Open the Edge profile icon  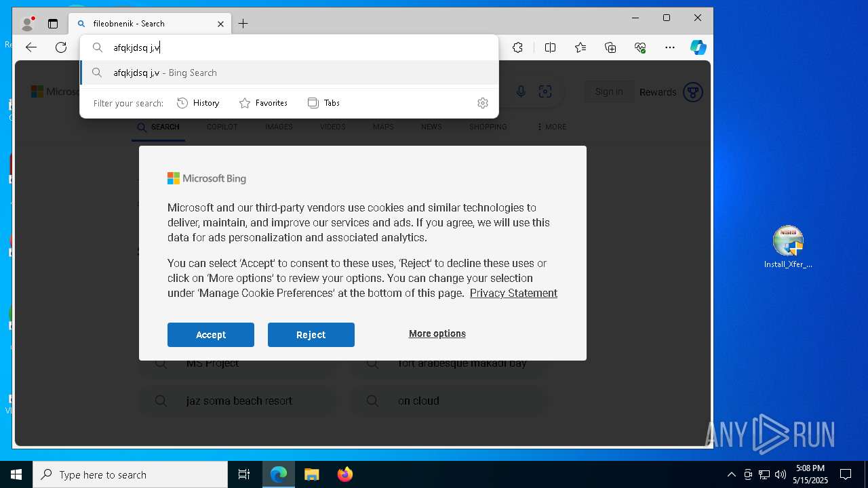(x=28, y=24)
